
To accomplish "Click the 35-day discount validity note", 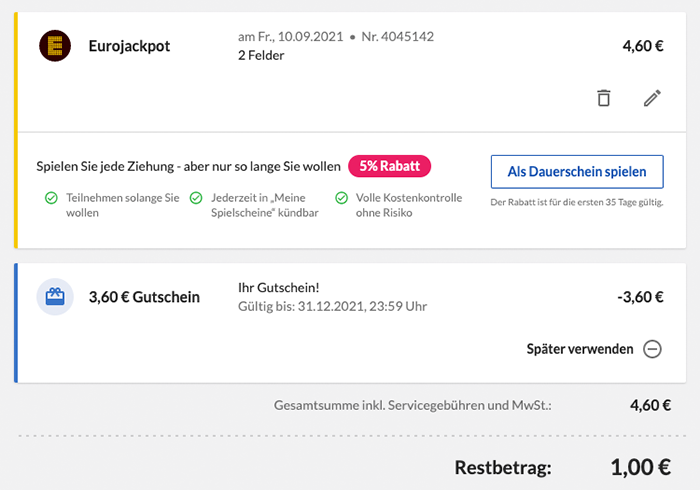I will pos(576,202).
